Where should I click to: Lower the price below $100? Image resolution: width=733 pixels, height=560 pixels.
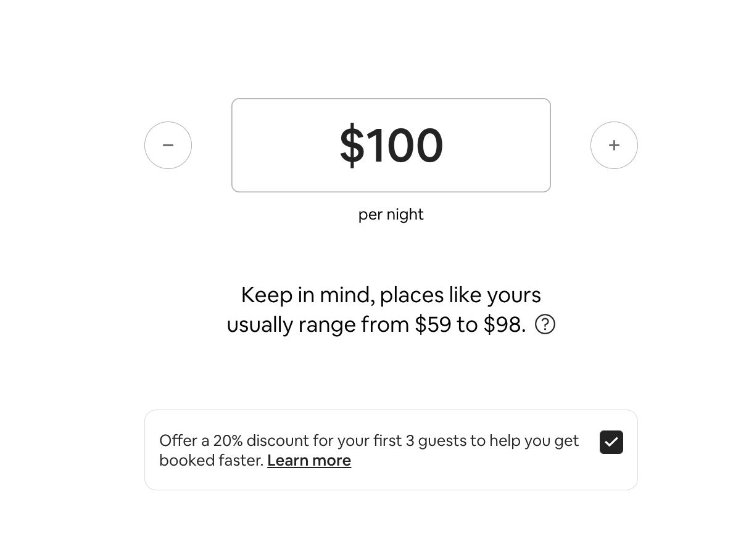coord(168,146)
